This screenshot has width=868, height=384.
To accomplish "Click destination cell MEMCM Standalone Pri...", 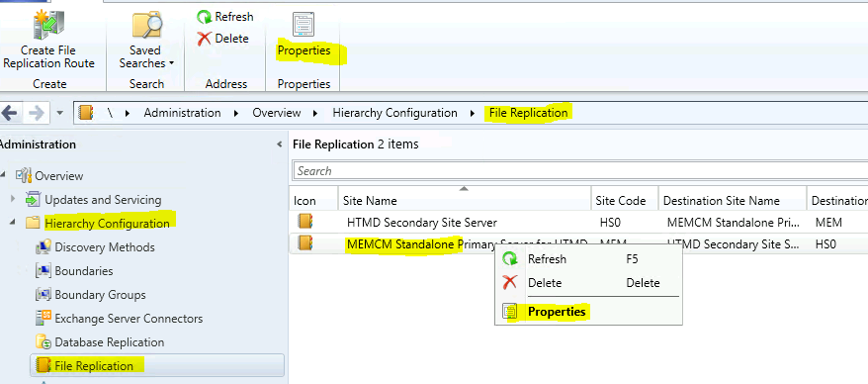I will point(733,223).
